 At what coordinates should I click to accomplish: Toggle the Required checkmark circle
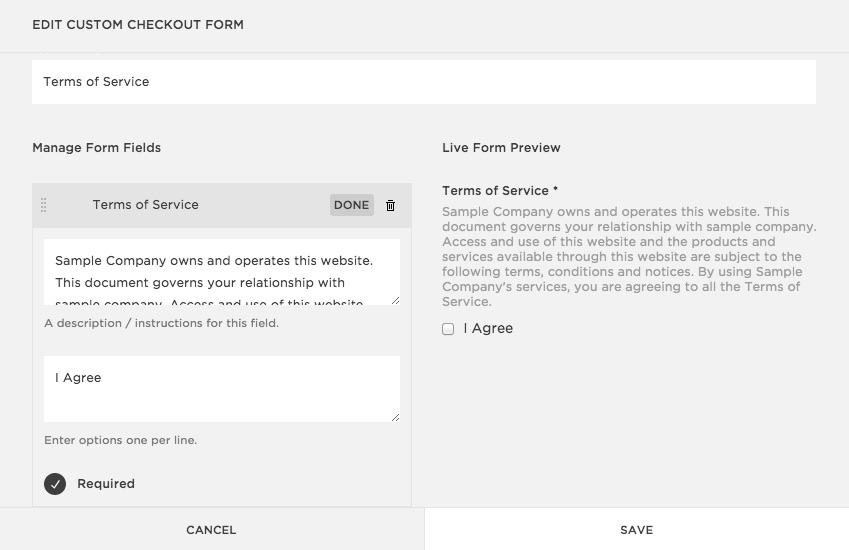[55, 484]
